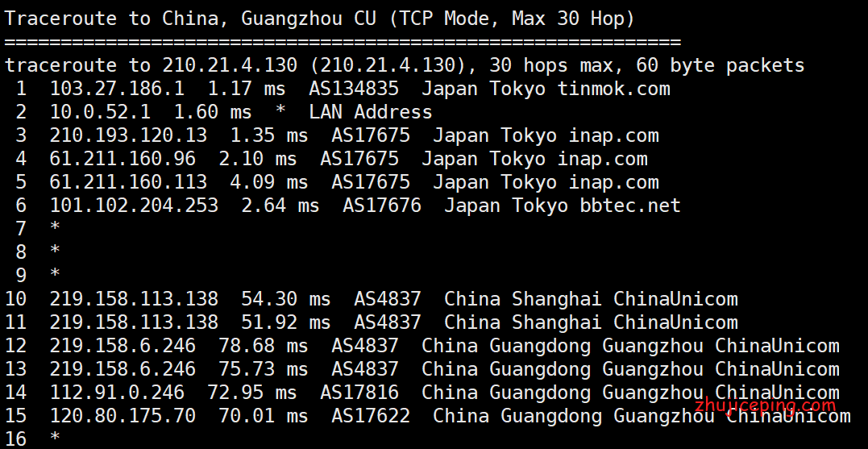Click AS17622 in hop 15
The image size is (868, 449).
tap(371, 416)
